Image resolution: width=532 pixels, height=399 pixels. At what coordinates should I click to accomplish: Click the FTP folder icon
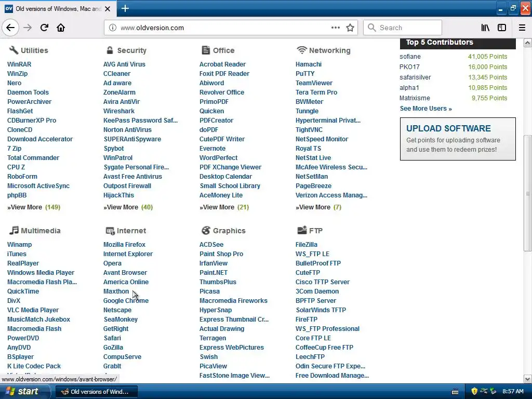(x=302, y=230)
